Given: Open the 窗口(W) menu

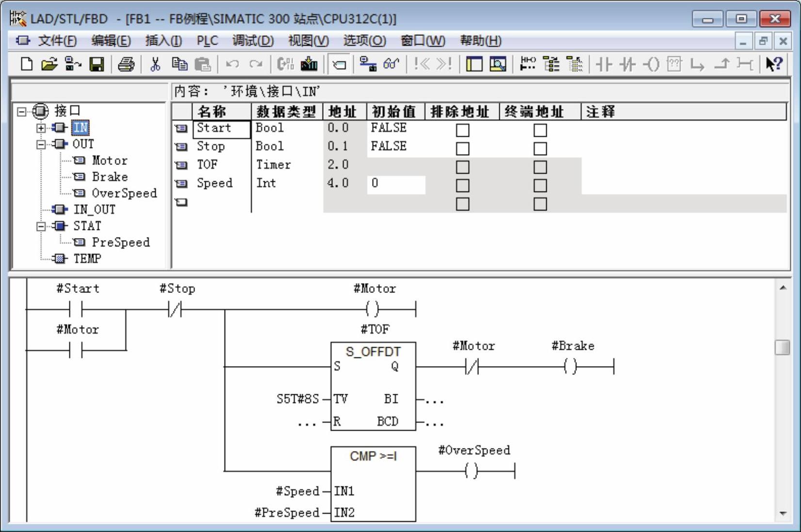Looking at the screenshot, I should (423, 41).
